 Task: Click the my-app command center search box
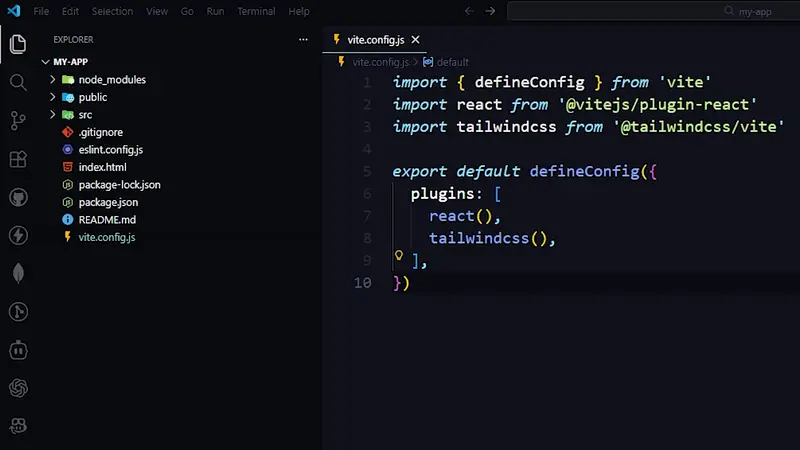(x=650, y=11)
